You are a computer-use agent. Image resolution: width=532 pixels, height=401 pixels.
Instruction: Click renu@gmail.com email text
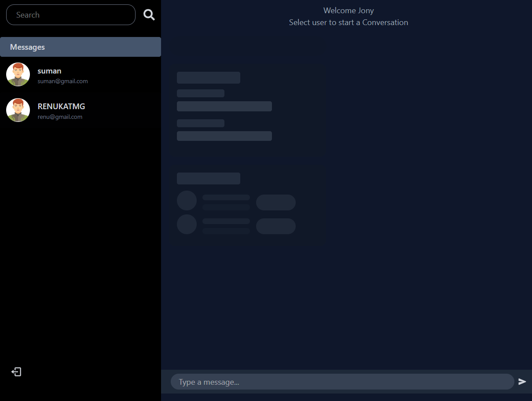pyautogui.click(x=60, y=117)
